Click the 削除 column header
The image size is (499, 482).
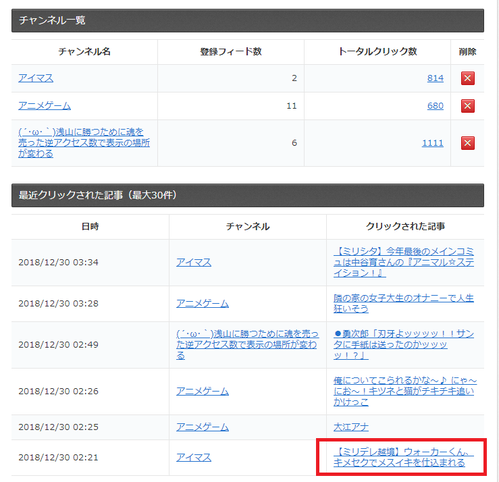pyautogui.click(x=467, y=52)
